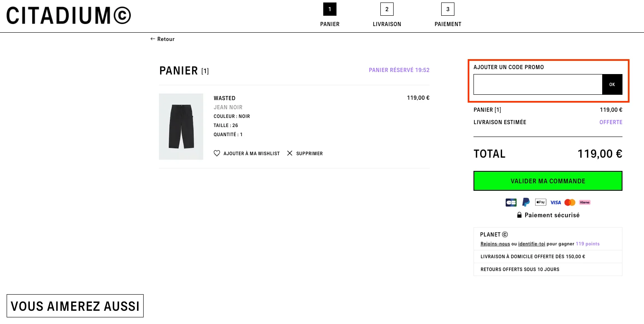Click the Citadium logo
This screenshot has width=644, height=324.
[67, 14]
